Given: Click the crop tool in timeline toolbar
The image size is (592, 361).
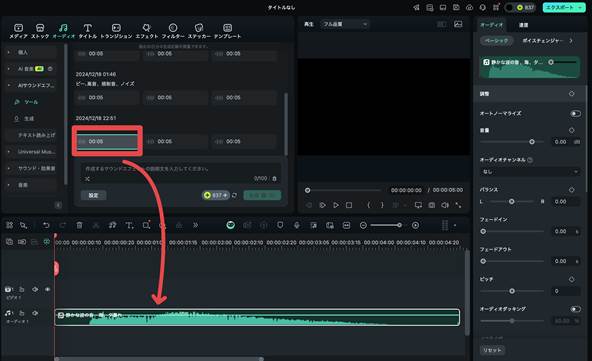Looking at the screenshot, I should click(x=146, y=225).
